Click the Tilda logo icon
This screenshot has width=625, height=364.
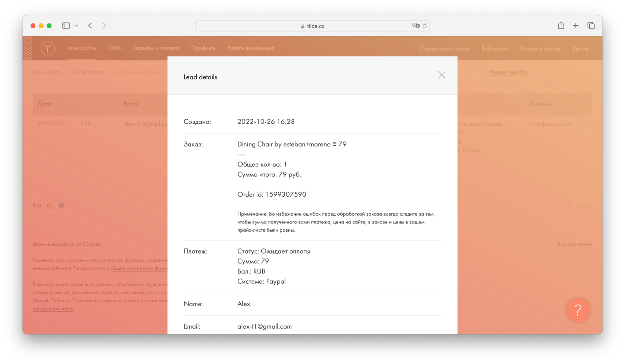(x=48, y=48)
